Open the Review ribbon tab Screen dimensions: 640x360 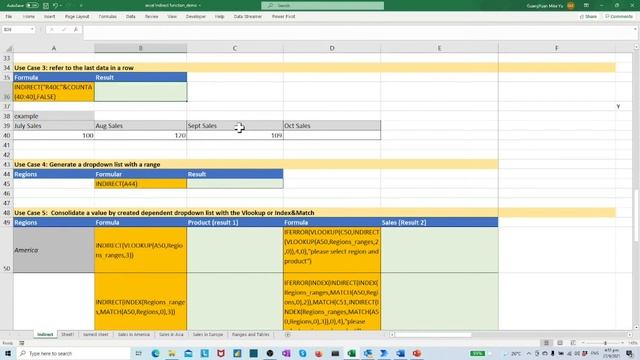[151, 17]
